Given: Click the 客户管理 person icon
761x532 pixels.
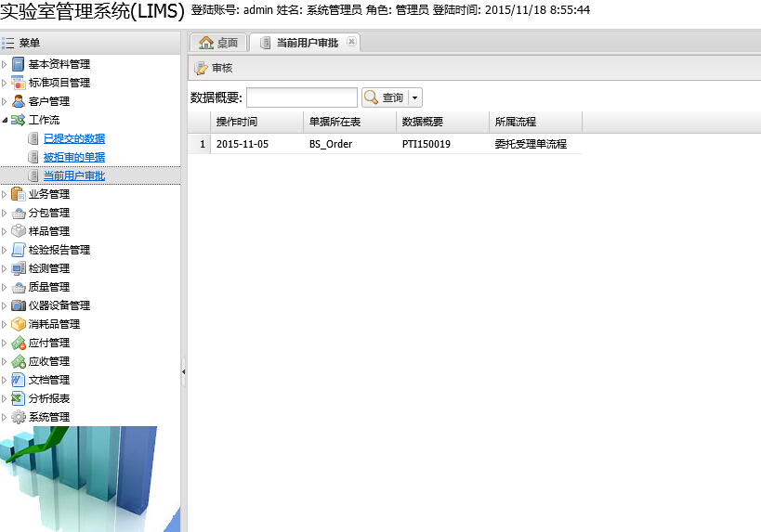Looking at the screenshot, I should [x=18, y=101].
